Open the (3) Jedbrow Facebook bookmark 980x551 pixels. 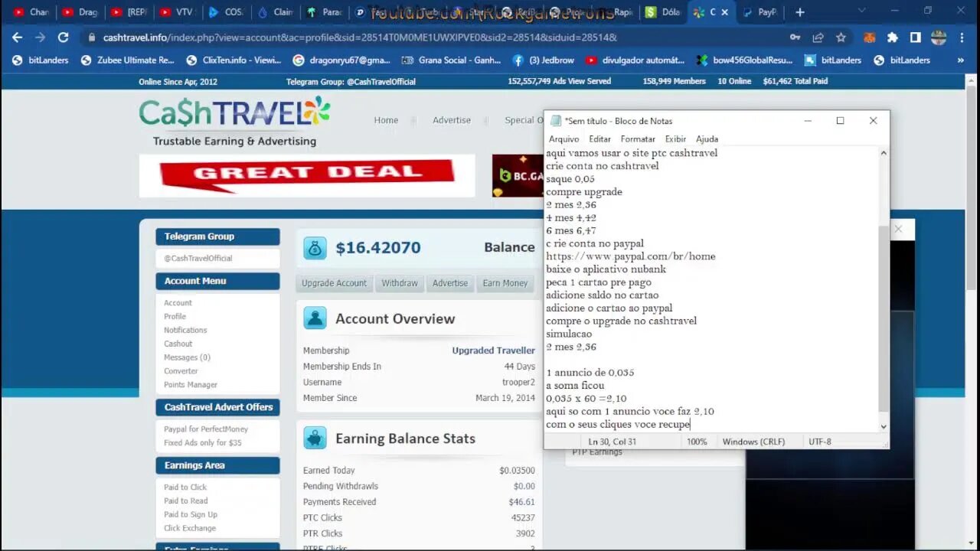pos(543,60)
